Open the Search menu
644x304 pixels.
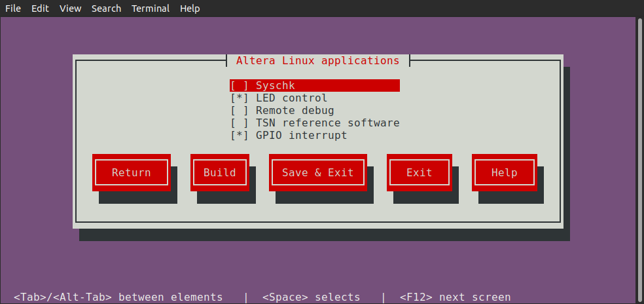pos(106,9)
